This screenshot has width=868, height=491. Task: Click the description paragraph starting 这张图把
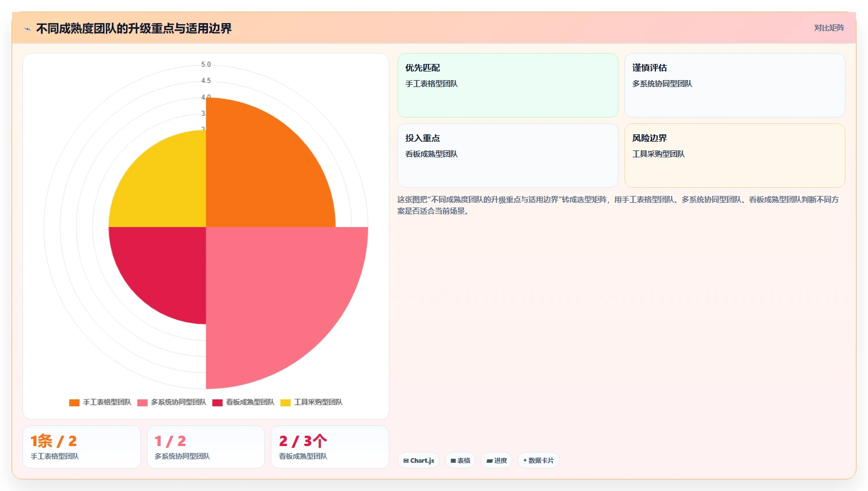(618, 205)
